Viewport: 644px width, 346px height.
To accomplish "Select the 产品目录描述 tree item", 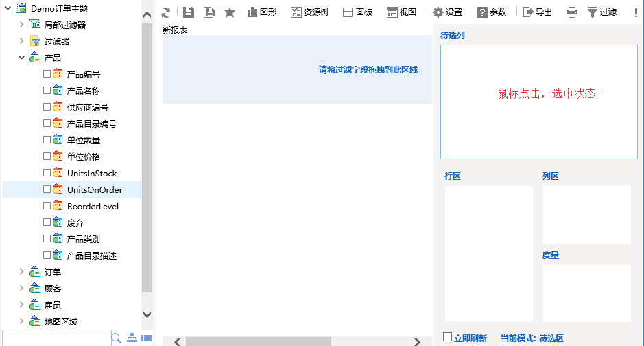I will coord(92,255).
